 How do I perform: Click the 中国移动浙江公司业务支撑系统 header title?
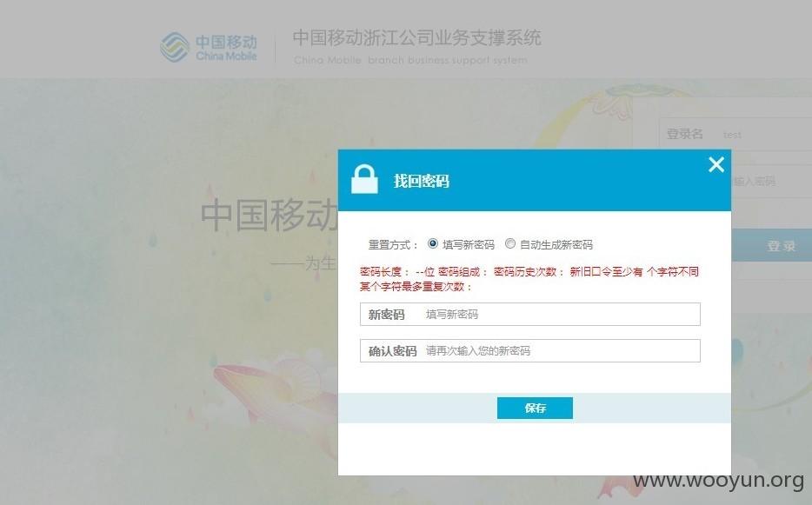coord(417,38)
